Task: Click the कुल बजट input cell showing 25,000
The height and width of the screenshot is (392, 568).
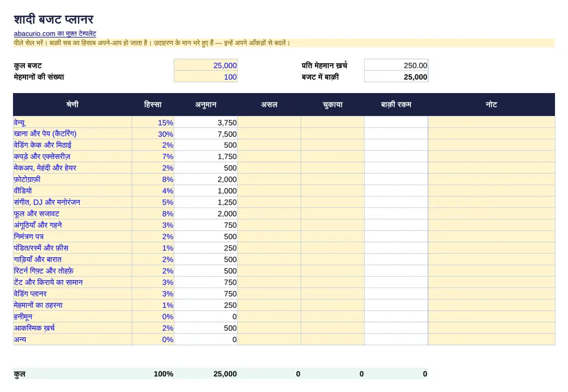Action: [x=206, y=65]
